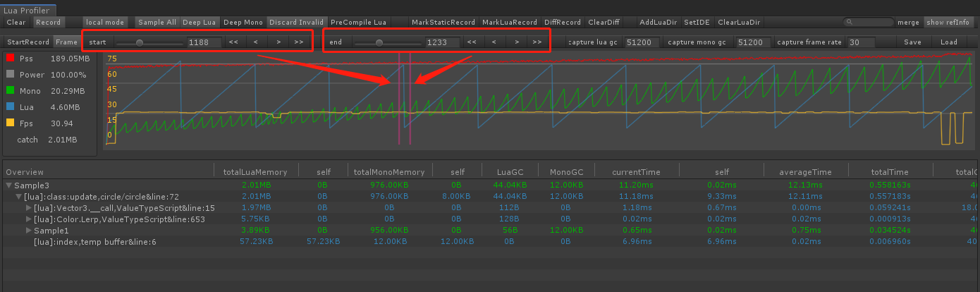The height and width of the screenshot is (292, 980).
Task: Click the Load button
Action: [x=949, y=42]
